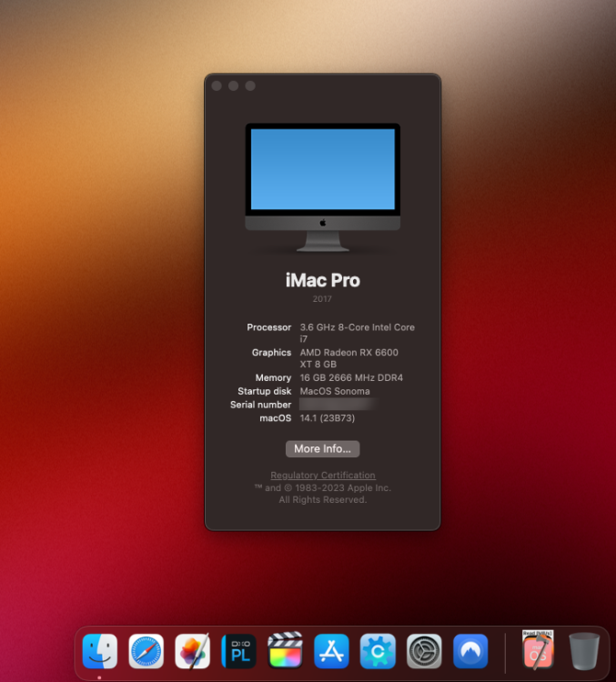Image resolution: width=616 pixels, height=682 pixels.
Task: Open Finder from the dock
Action: pyautogui.click(x=100, y=651)
